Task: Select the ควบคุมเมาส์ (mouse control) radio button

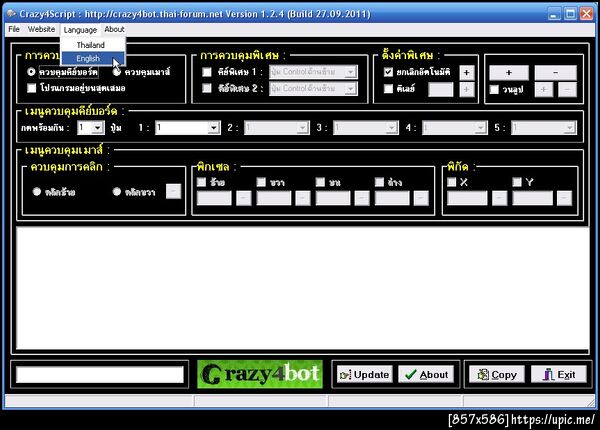Action: [117, 72]
